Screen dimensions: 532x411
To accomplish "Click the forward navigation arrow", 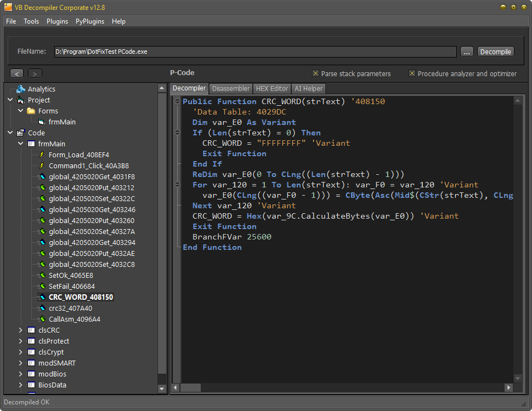I will click(x=35, y=73).
